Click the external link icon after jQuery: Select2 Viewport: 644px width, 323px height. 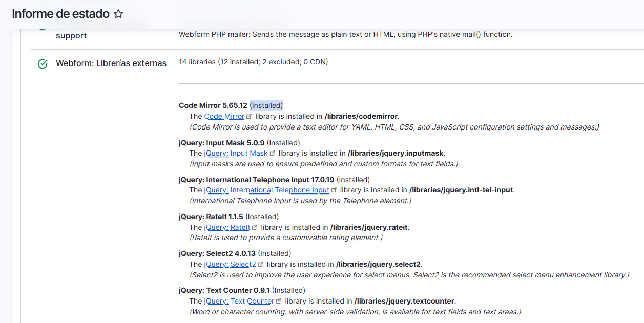click(x=261, y=264)
